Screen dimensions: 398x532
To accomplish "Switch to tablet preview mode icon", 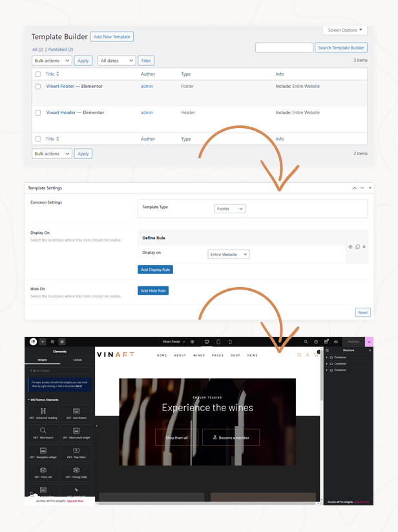I will tap(218, 342).
